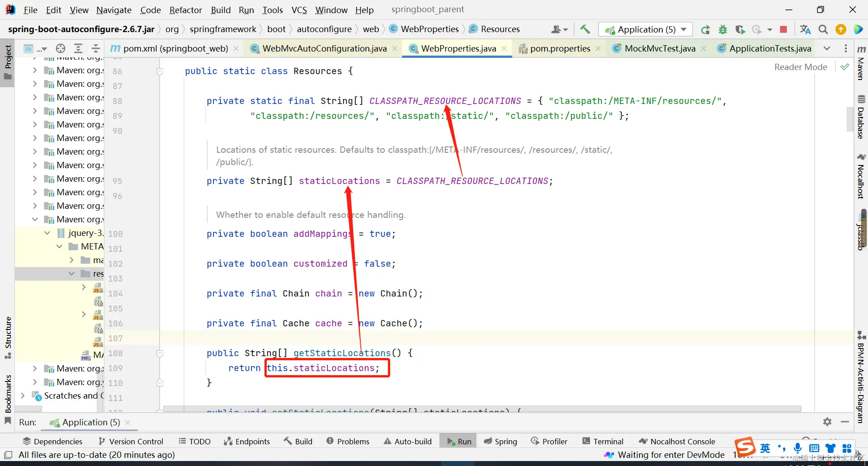Open the Project view selector dropdown
This screenshot has height=466, width=868.
pyautogui.click(x=35, y=48)
